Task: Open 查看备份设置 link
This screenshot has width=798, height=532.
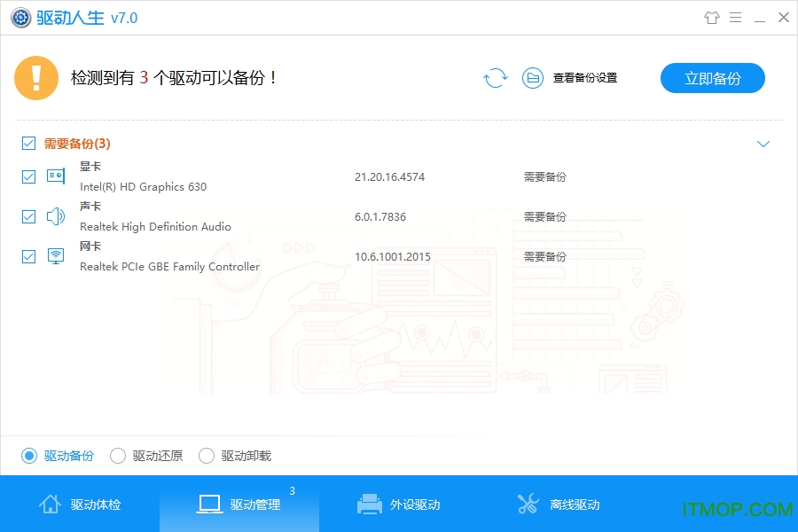Action: click(x=585, y=78)
